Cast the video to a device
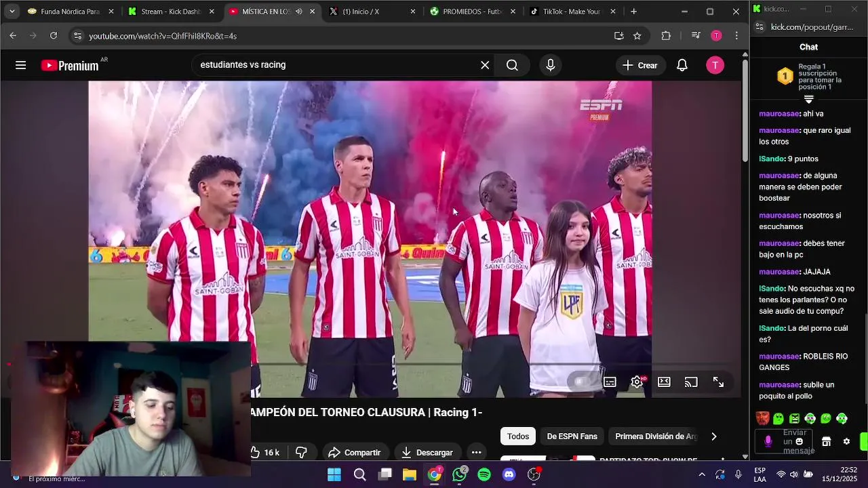Screen dimensions: 868x488 (x=691, y=382)
